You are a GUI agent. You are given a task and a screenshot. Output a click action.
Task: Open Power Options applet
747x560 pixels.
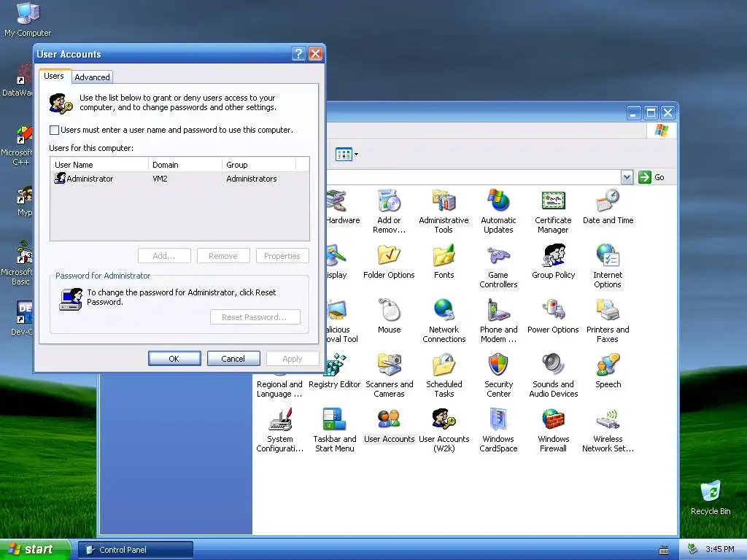click(553, 316)
